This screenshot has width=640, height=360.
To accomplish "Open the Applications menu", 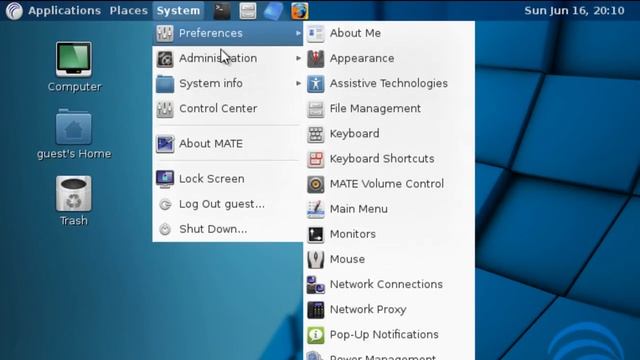I will (x=64, y=11).
